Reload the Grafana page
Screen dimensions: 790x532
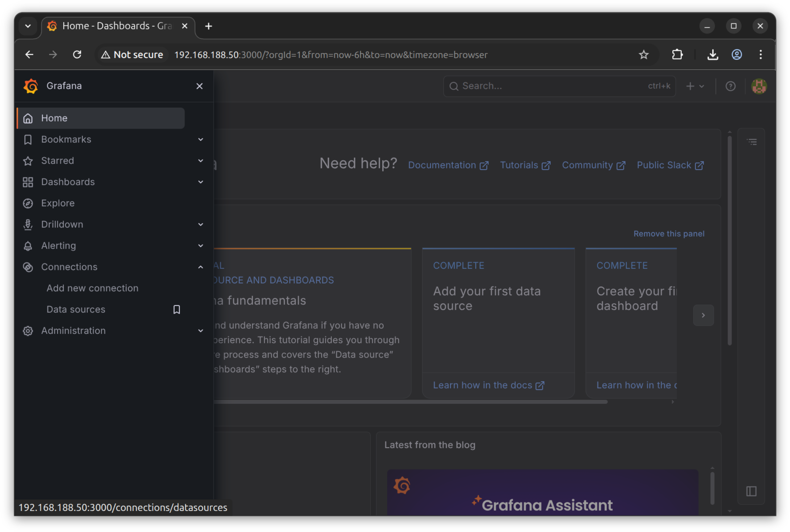[x=77, y=54]
